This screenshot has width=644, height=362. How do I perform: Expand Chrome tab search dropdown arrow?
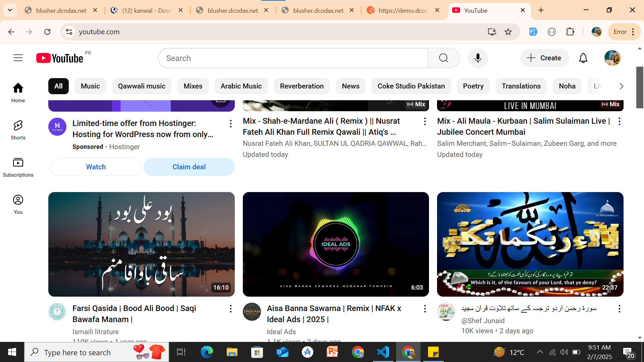[10, 10]
